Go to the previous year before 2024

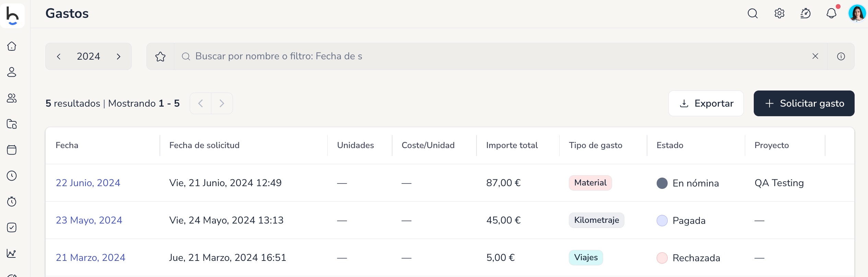tap(59, 56)
